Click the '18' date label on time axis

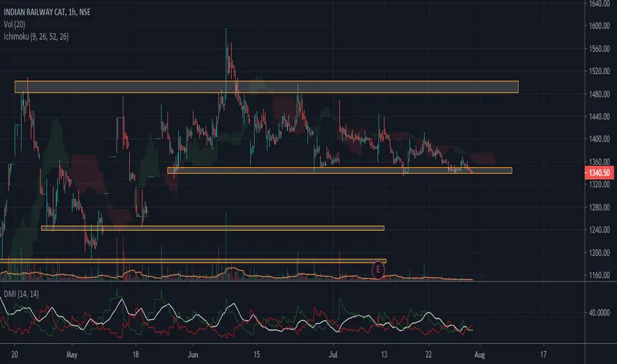[135, 355]
